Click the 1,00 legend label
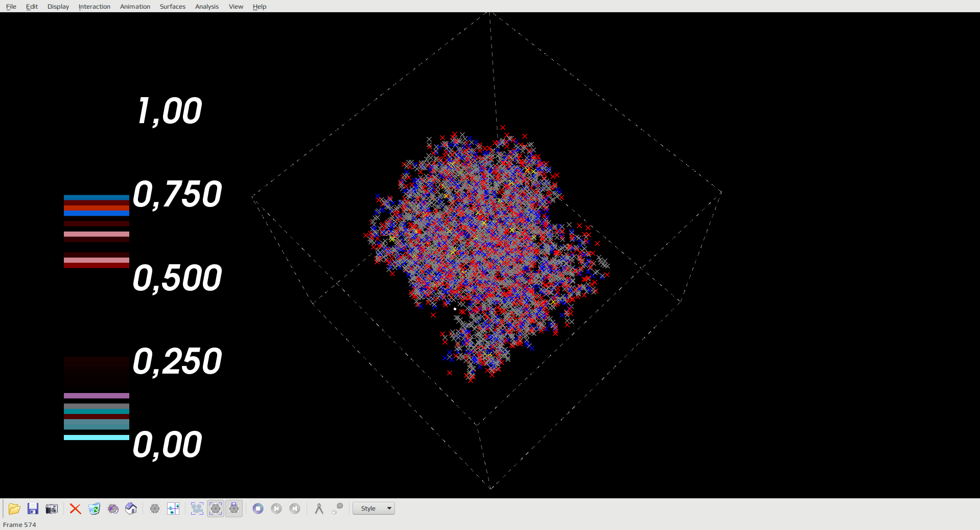Viewport: 980px width, 530px height. [x=170, y=111]
